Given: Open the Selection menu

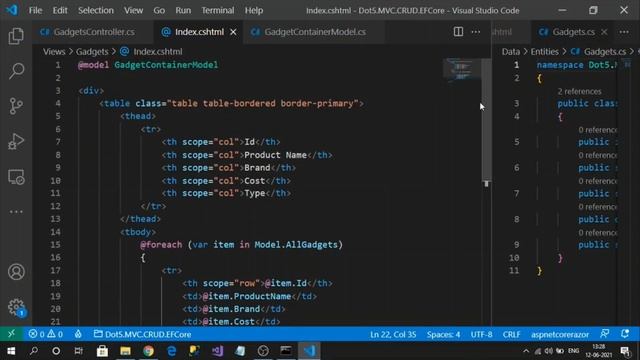Looking at the screenshot, I should [x=96, y=10].
